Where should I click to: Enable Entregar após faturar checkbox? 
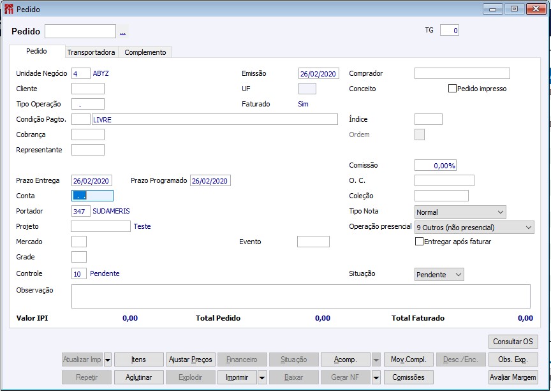[419, 242]
